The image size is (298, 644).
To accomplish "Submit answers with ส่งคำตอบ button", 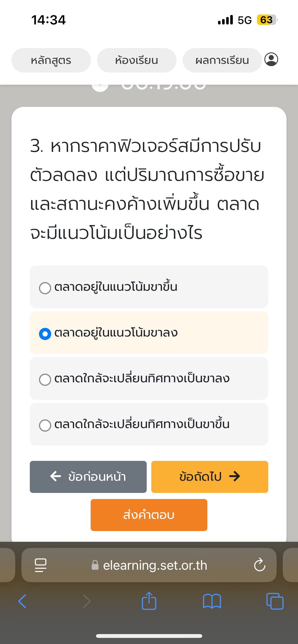I will click(149, 515).
